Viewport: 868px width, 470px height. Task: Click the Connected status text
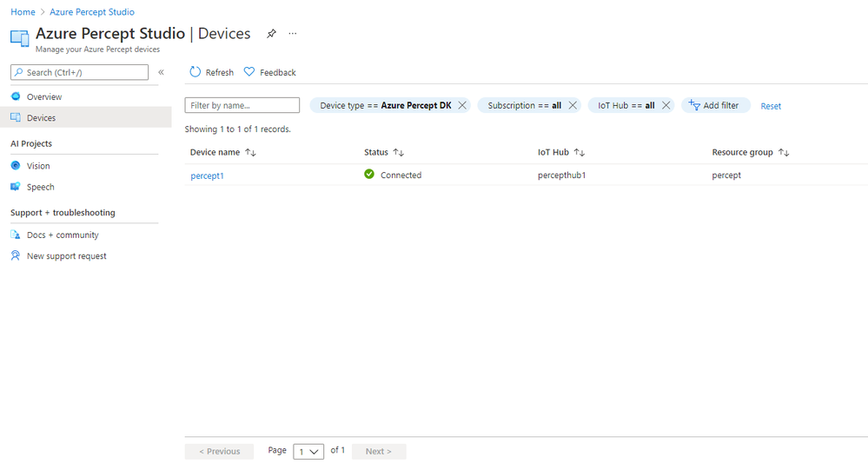(x=401, y=175)
